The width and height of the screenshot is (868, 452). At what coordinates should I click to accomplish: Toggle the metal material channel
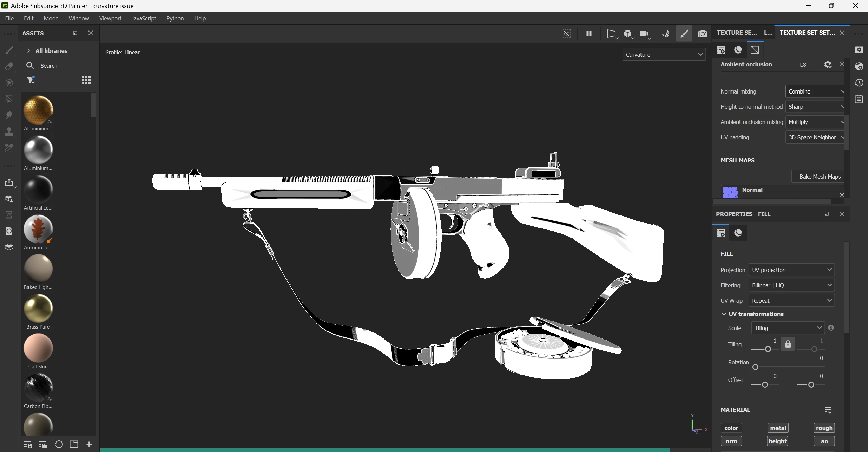tap(778, 428)
